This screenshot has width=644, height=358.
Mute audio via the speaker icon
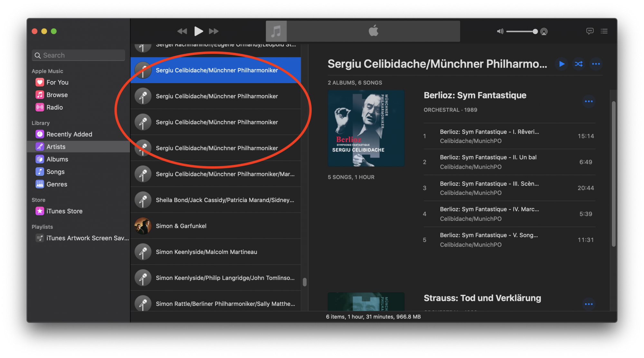[500, 32]
